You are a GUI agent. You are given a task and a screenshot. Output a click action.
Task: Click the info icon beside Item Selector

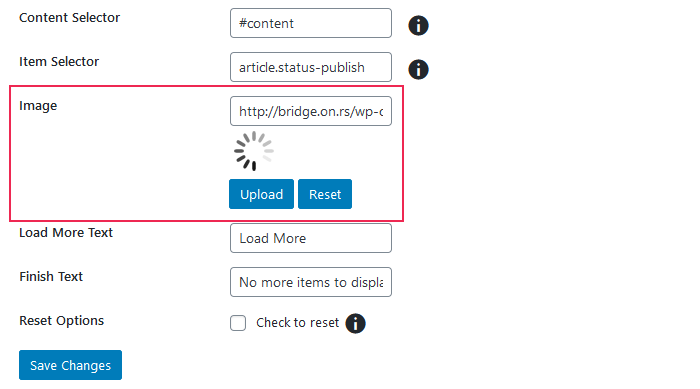(x=418, y=70)
